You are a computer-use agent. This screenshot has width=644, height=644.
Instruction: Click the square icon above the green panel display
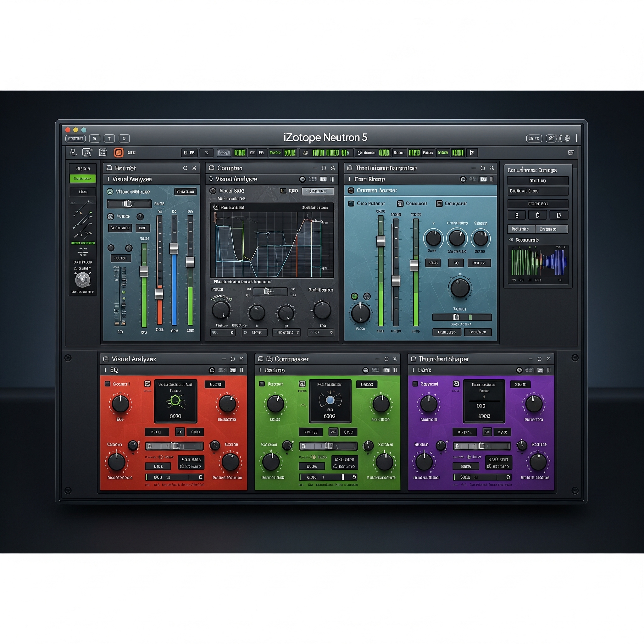click(302, 384)
